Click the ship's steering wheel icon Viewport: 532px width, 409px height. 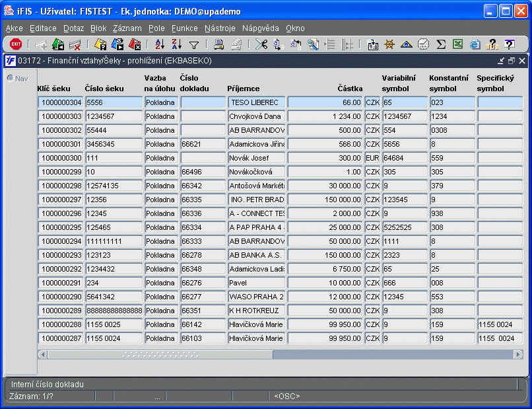click(x=389, y=44)
